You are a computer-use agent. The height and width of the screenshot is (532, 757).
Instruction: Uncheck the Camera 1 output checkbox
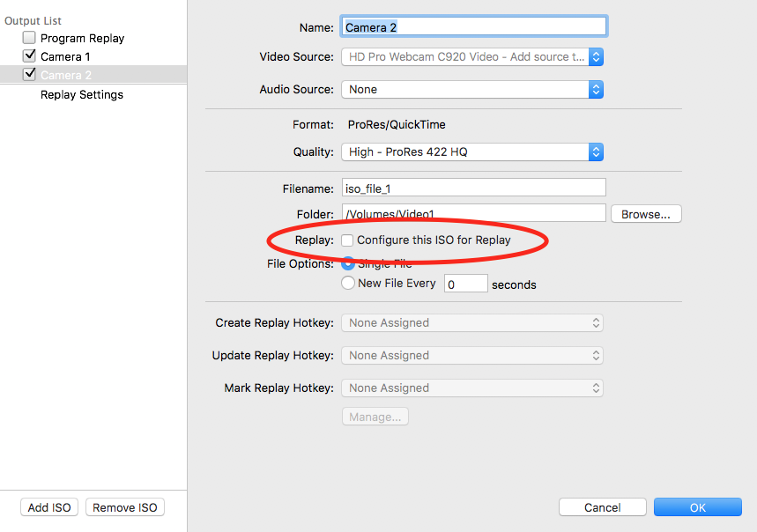(29, 56)
